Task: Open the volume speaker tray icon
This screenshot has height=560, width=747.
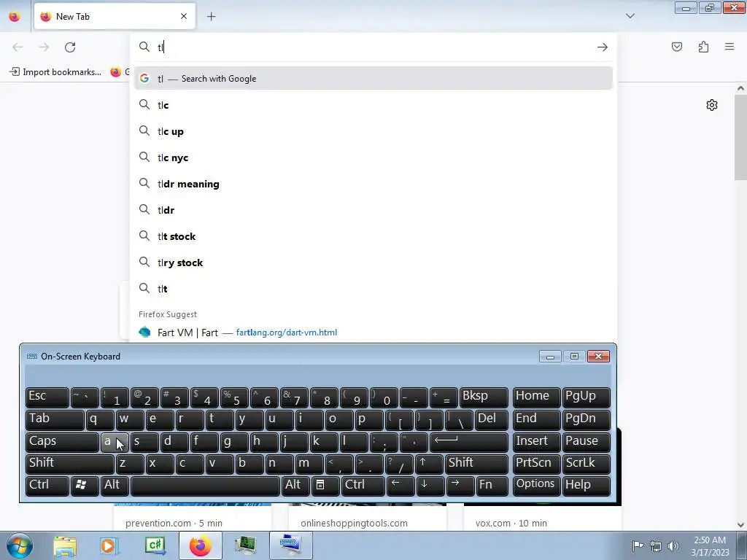Action: (673, 546)
